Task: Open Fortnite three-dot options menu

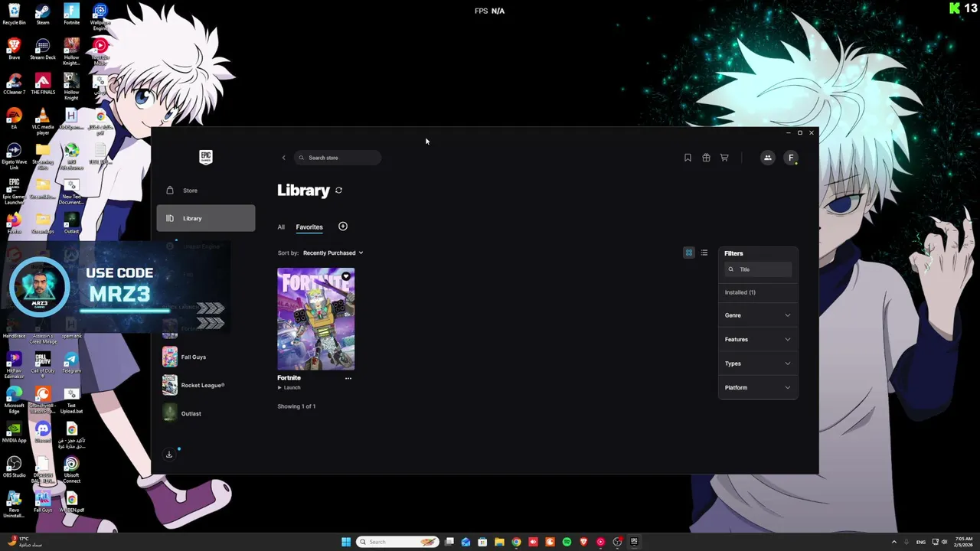Action: click(x=348, y=378)
